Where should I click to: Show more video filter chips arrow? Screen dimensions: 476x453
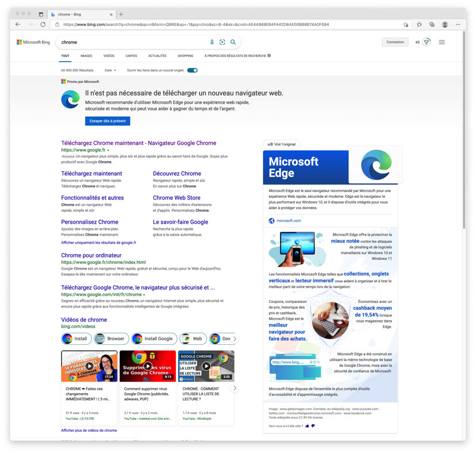click(x=235, y=339)
